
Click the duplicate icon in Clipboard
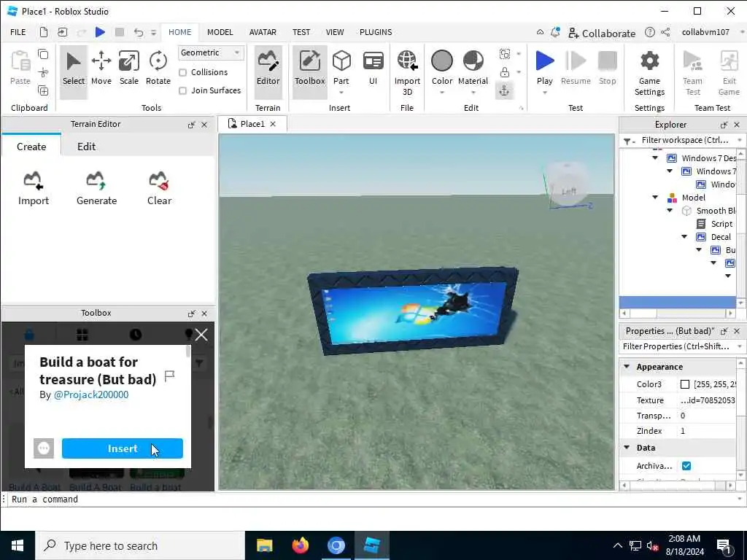tap(43, 90)
